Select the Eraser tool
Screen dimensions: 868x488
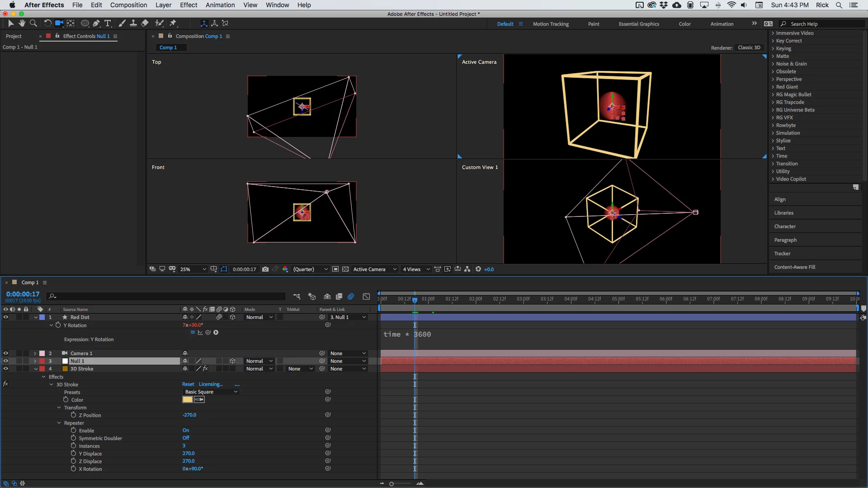[x=145, y=23]
